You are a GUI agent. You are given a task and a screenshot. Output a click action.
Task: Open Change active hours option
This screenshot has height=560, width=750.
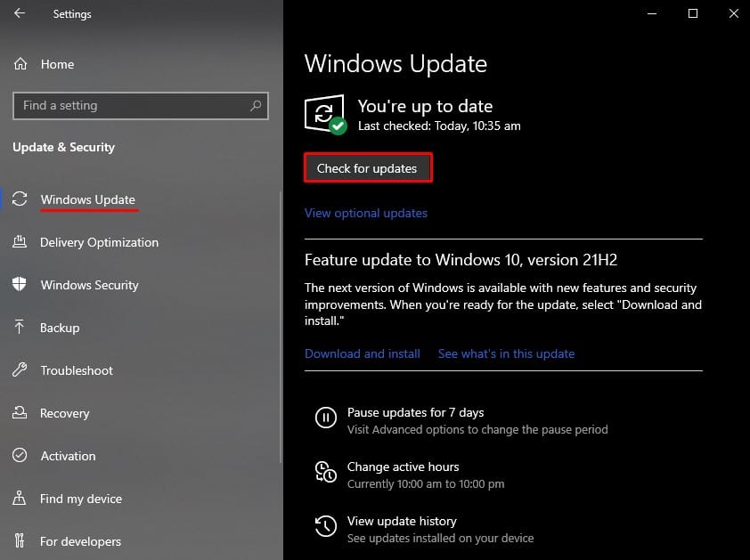404,467
